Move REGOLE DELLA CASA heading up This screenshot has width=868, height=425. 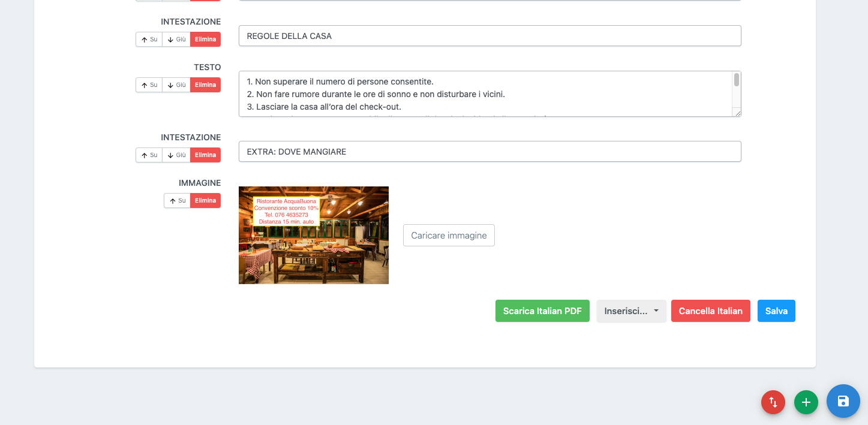tap(149, 40)
